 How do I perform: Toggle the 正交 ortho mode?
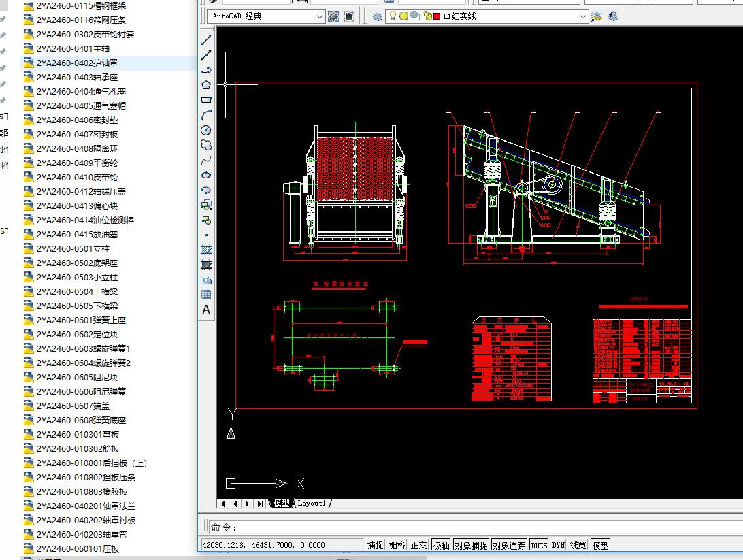[x=419, y=545]
